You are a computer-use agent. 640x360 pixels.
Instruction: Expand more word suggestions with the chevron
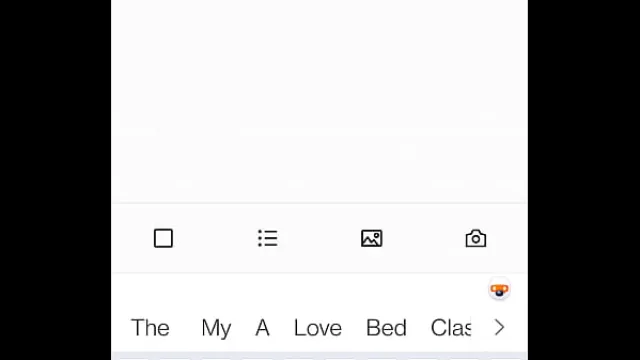click(x=500, y=327)
